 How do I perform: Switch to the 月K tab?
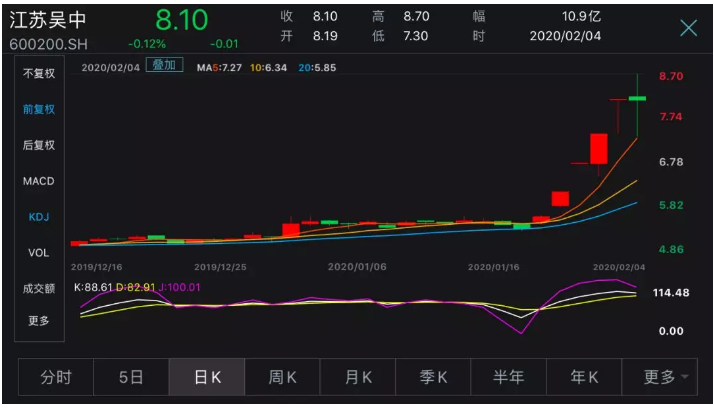coord(358,377)
